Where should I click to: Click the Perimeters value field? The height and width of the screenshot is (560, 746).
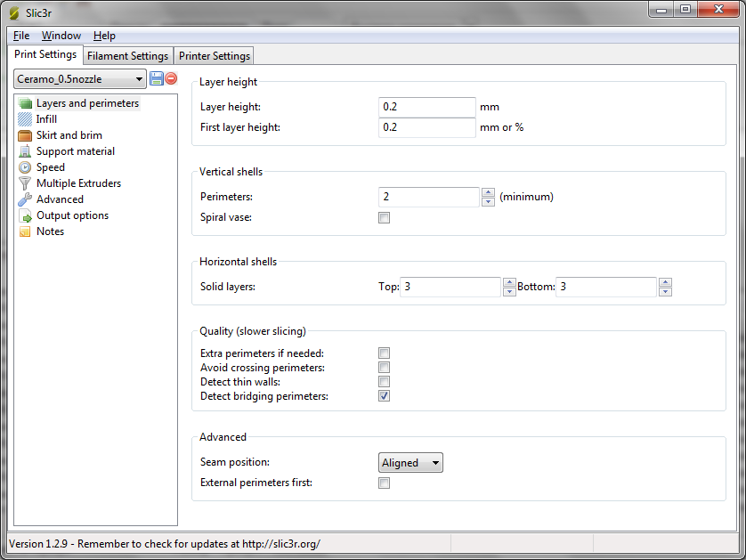429,197
